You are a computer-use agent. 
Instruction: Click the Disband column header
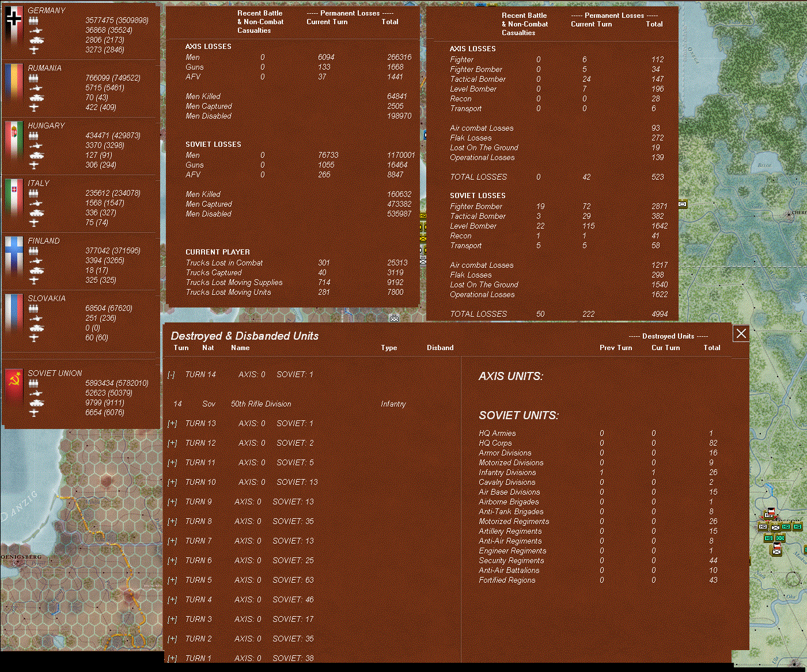point(440,348)
